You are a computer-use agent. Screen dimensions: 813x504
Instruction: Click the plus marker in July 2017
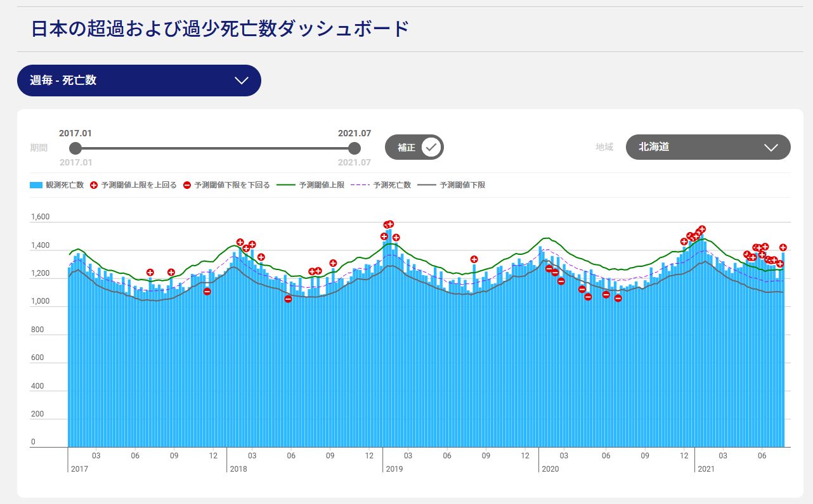pos(150,273)
